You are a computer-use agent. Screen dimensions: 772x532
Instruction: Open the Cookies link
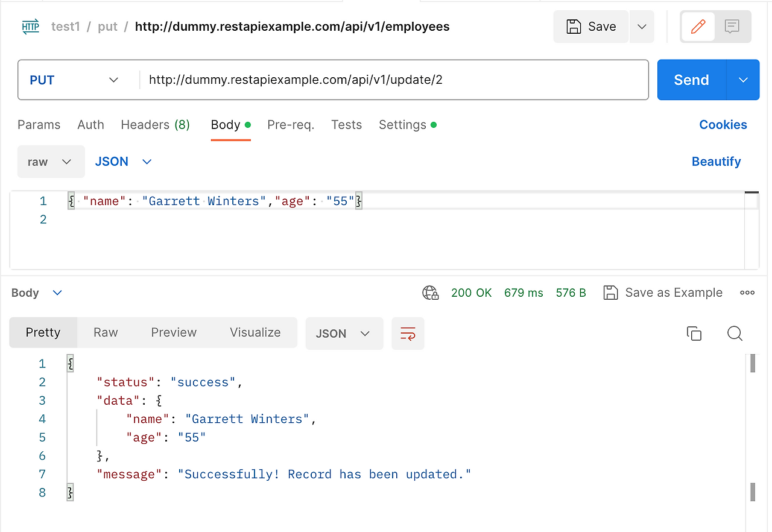pos(723,125)
